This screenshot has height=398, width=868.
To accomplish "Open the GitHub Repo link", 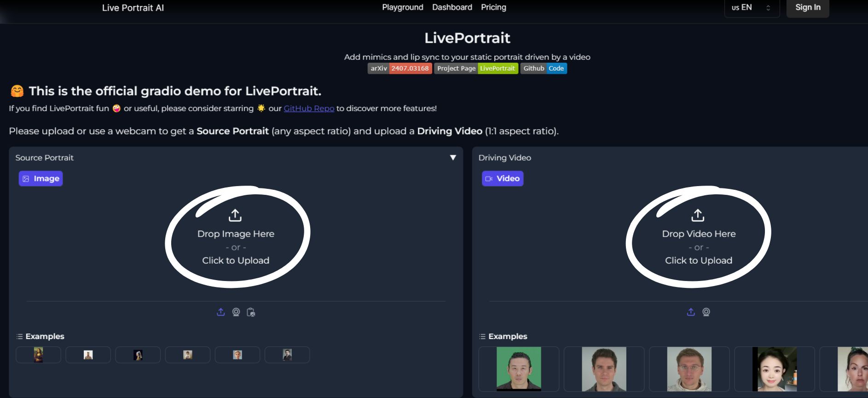I will pyautogui.click(x=309, y=108).
